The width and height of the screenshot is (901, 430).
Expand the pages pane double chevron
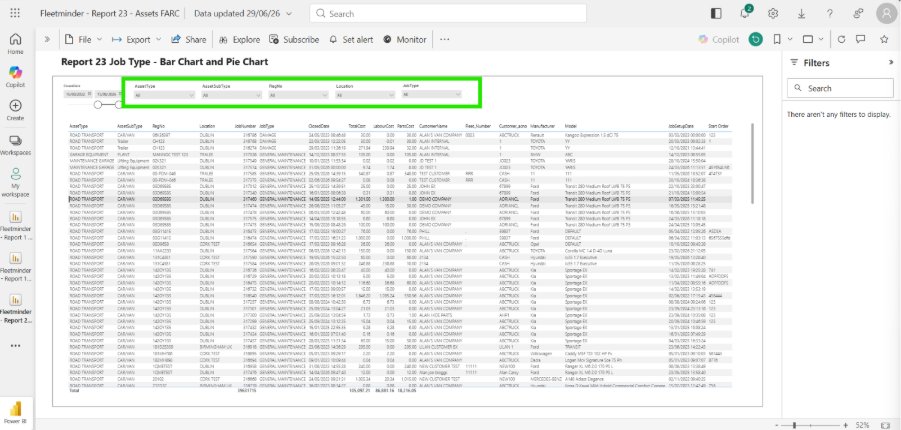47,40
